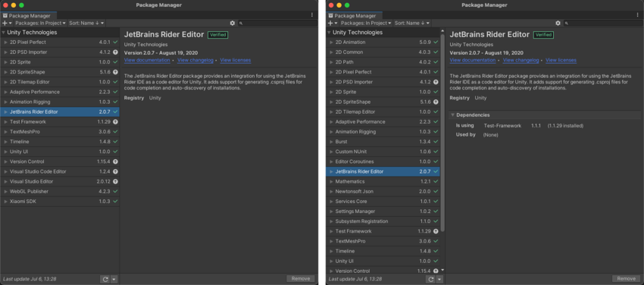Select the Newtonsoft Json package
This screenshot has width=644, height=285.
pyautogui.click(x=383, y=191)
